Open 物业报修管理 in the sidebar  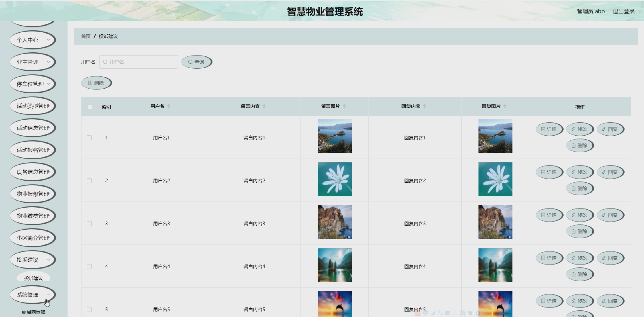tap(32, 194)
